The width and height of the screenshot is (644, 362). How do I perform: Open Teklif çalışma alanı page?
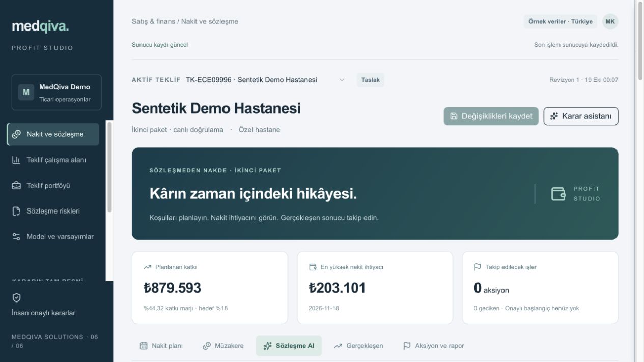click(53, 160)
